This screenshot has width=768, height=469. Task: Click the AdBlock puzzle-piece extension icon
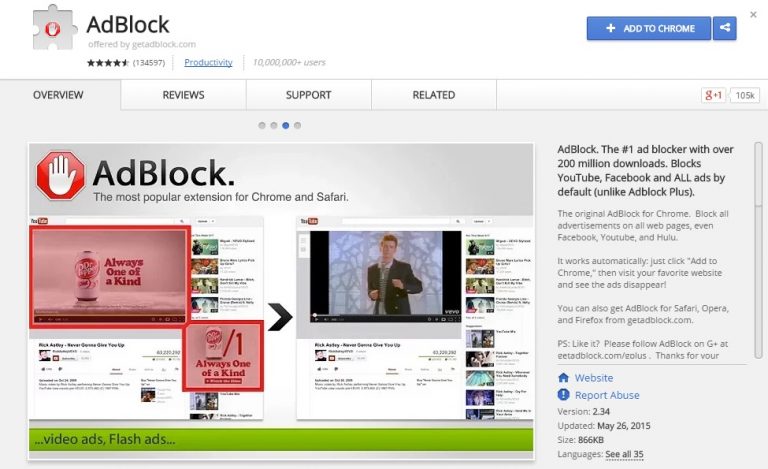54,27
